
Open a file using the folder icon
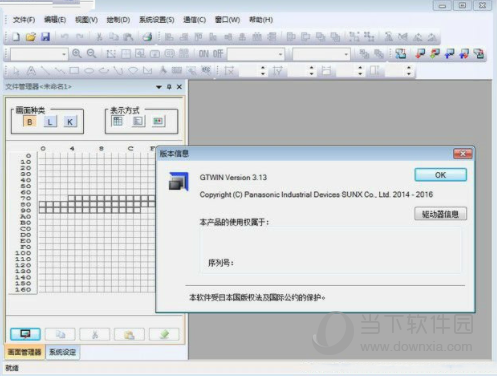click(x=30, y=37)
